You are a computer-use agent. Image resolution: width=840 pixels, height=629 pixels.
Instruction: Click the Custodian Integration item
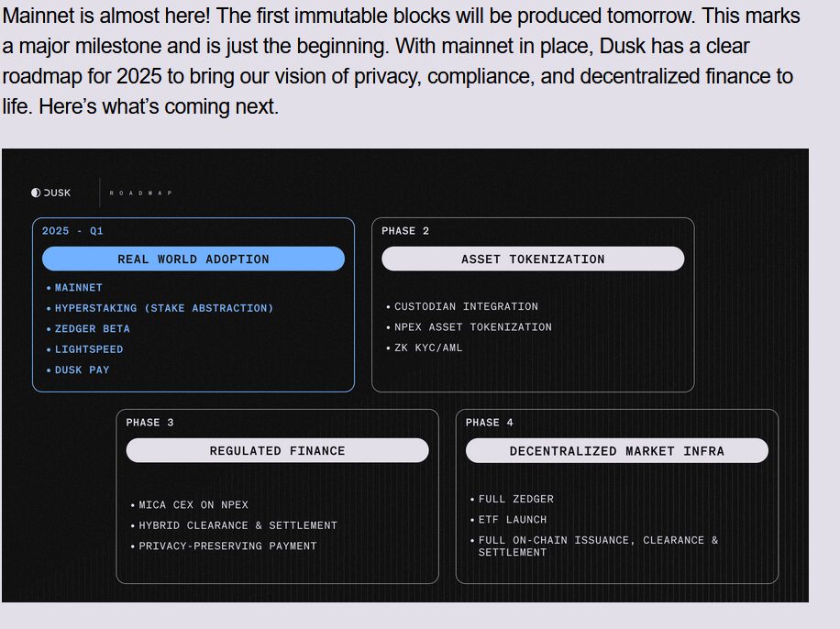[466, 307]
